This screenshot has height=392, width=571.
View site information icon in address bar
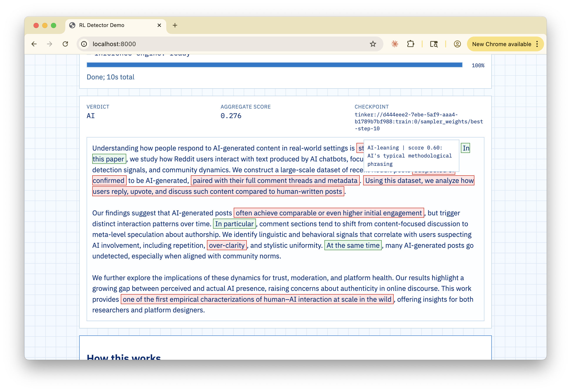coord(84,44)
